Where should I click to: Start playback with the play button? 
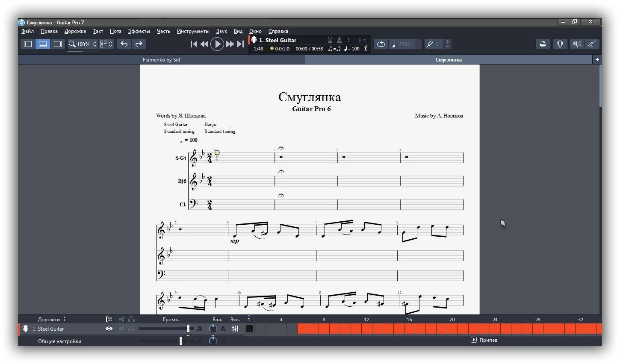point(217,44)
